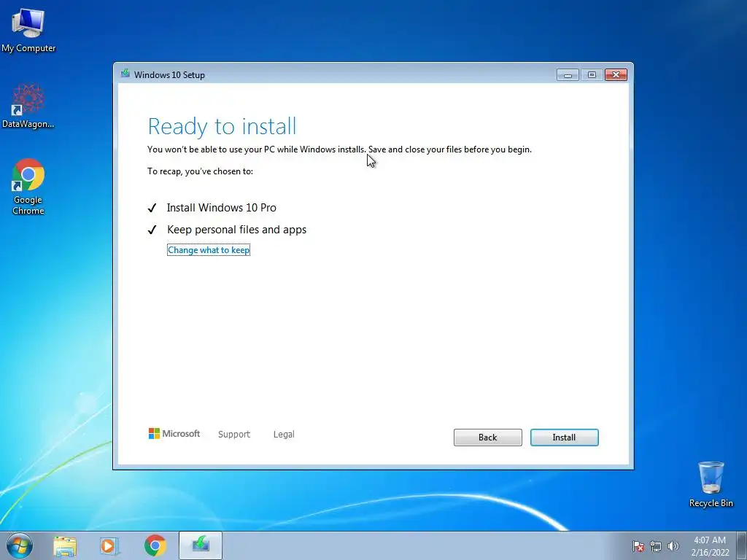The width and height of the screenshot is (747, 560).
Task: Click the 'Keep personal files and apps' text
Action: tap(237, 230)
